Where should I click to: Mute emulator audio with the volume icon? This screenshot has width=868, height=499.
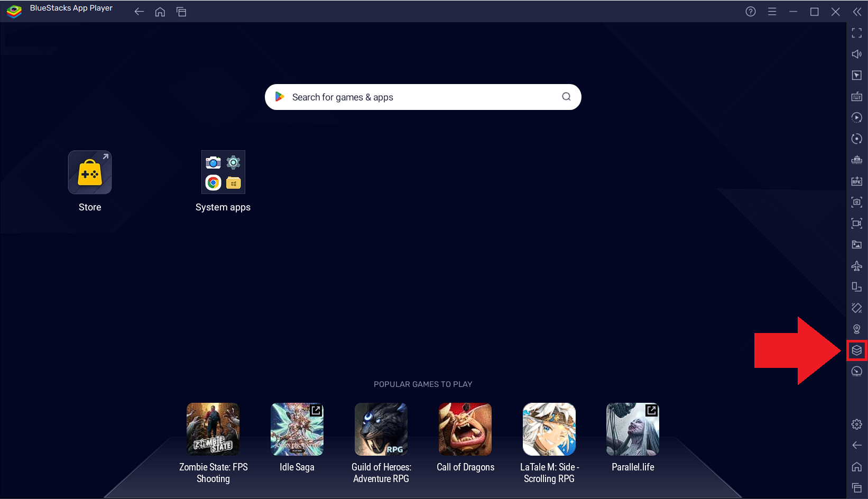click(857, 53)
